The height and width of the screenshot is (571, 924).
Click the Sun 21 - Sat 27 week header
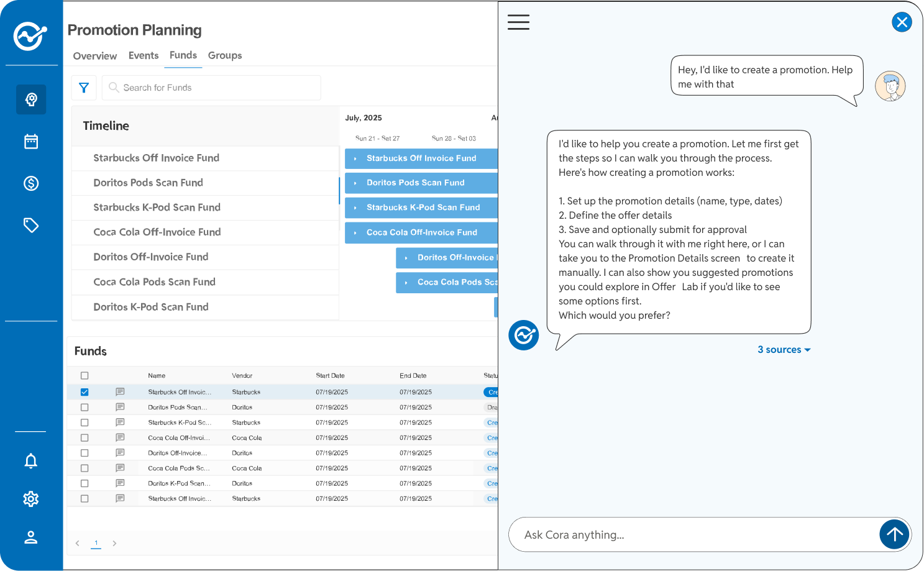[377, 139]
